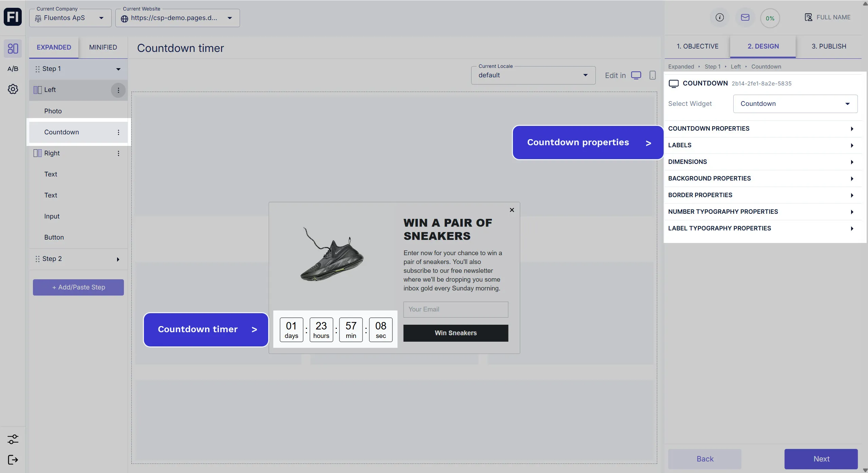Click the logout icon at bottom left
The width and height of the screenshot is (868, 473).
click(x=13, y=460)
